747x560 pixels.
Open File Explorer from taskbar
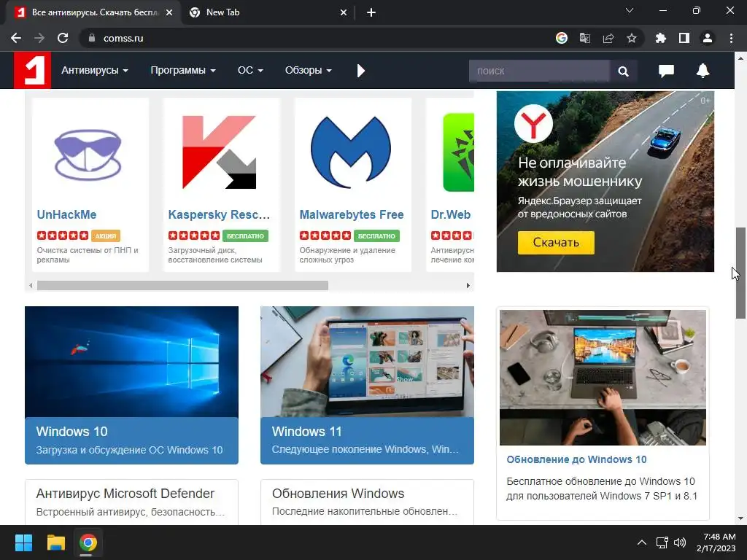click(55, 542)
